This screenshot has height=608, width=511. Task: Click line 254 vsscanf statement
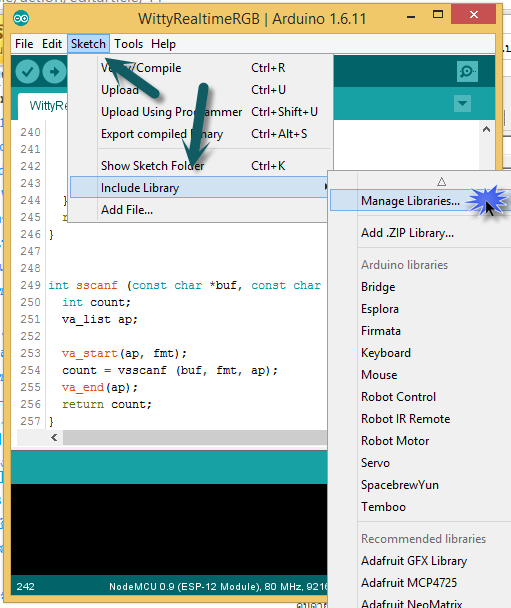pos(170,370)
